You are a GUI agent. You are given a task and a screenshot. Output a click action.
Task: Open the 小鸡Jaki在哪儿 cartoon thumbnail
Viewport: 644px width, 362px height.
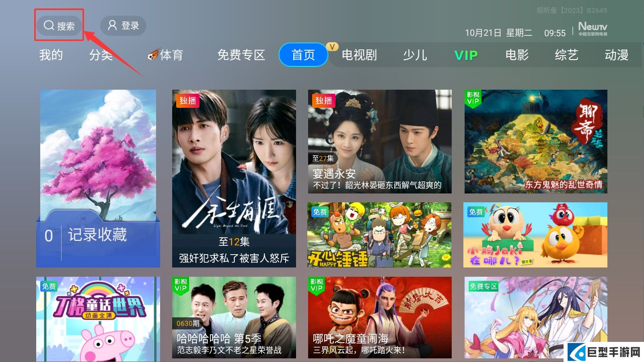pyautogui.click(x=535, y=235)
